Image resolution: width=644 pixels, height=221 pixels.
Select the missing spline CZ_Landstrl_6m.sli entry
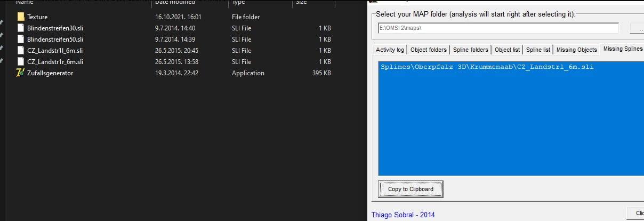pyautogui.click(x=487, y=67)
